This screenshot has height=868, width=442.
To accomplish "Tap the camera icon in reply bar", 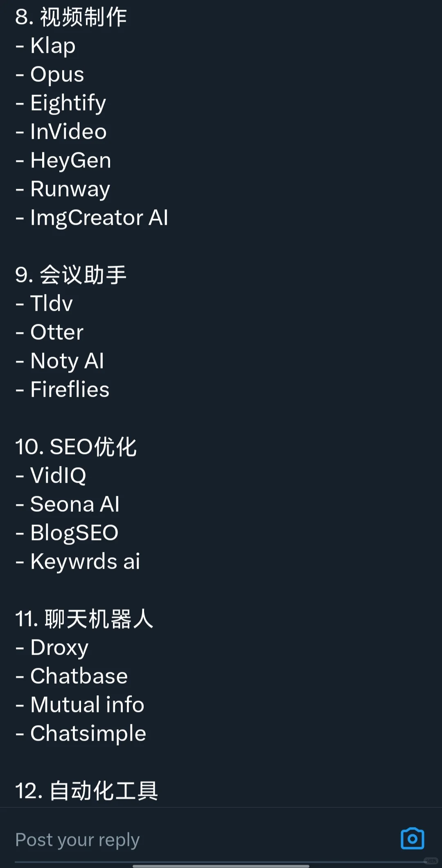I will [412, 839].
